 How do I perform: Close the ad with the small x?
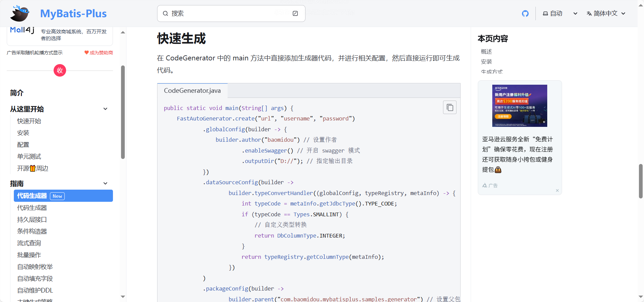[x=557, y=191]
